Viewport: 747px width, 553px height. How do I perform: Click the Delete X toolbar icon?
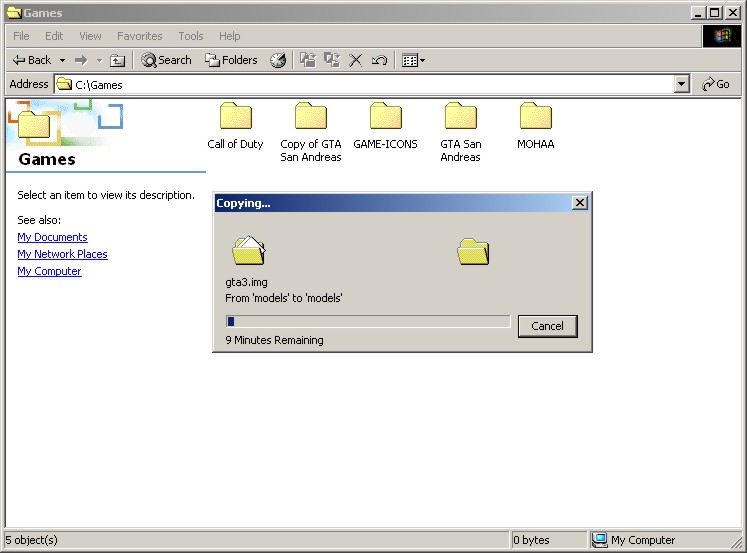(x=355, y=60)
